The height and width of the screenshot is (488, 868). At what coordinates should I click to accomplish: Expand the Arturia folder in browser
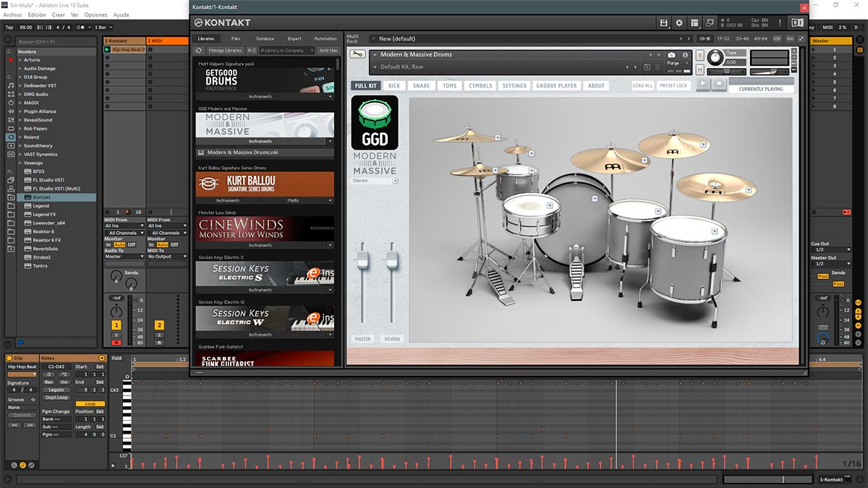tap(20, 60)
